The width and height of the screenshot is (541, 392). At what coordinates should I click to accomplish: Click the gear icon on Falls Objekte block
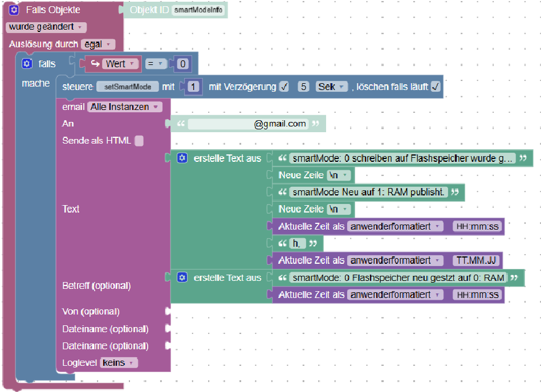[14, 10]
